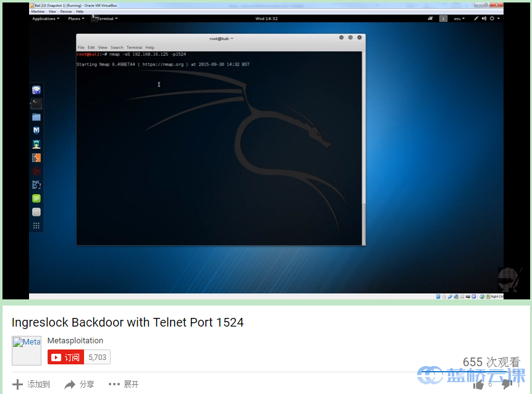The width and height of the screenshot is (532, 394).
Task: Click the video title Ingreslock Backdoor text
Action: 127,322
